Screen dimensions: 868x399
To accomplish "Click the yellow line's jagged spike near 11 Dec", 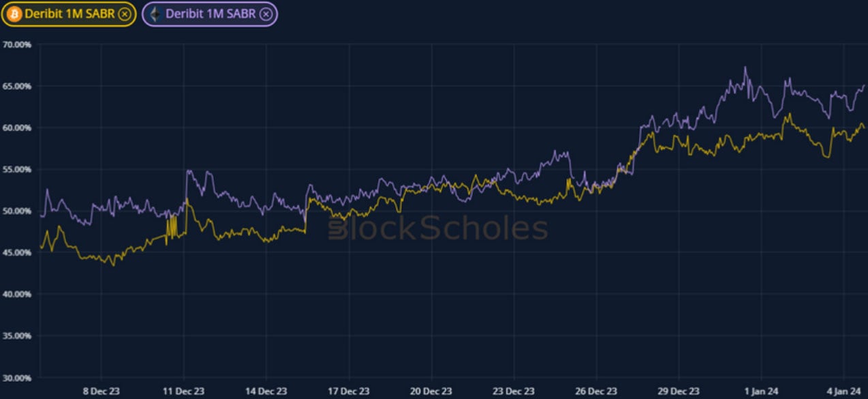I will click(x=172, y=225).
